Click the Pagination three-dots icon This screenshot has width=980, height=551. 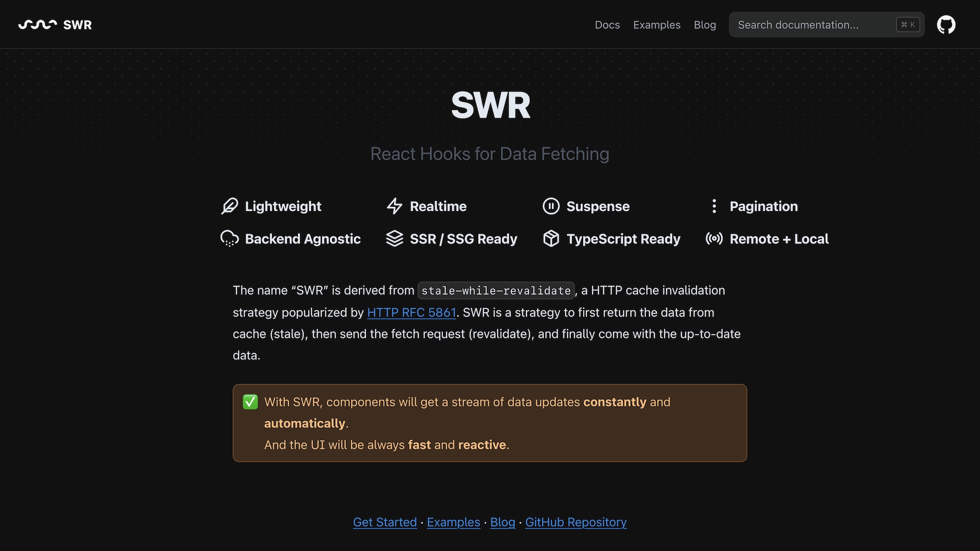coord(714,206)
